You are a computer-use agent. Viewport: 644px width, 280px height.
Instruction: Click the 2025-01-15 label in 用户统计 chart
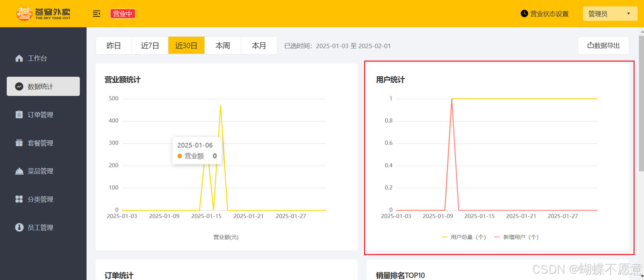480,216
